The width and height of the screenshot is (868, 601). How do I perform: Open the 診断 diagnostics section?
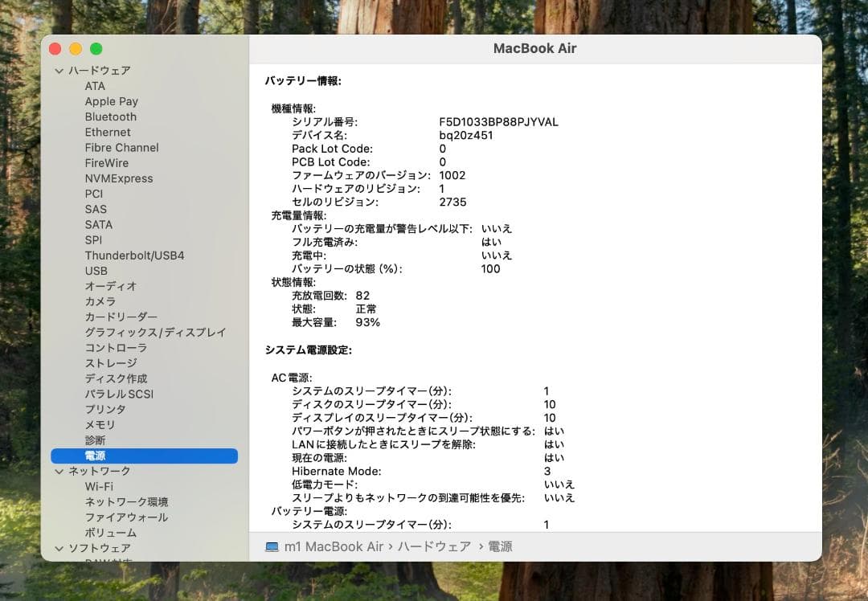[96, 440]
